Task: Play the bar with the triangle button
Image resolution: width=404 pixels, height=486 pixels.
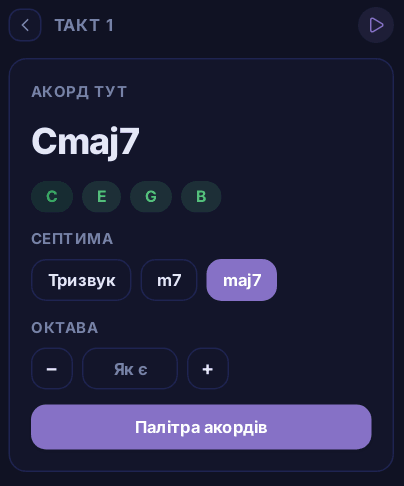Action: click(376, 25)
